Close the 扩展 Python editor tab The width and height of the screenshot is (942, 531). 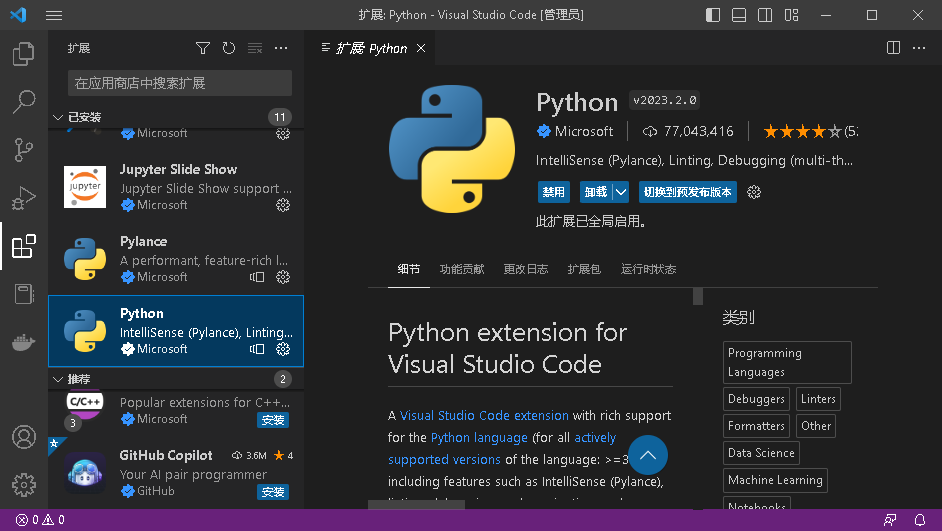[421, 48]
